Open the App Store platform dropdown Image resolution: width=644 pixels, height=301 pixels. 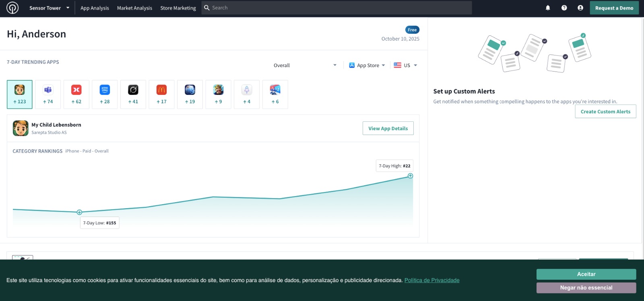[367, 66]
